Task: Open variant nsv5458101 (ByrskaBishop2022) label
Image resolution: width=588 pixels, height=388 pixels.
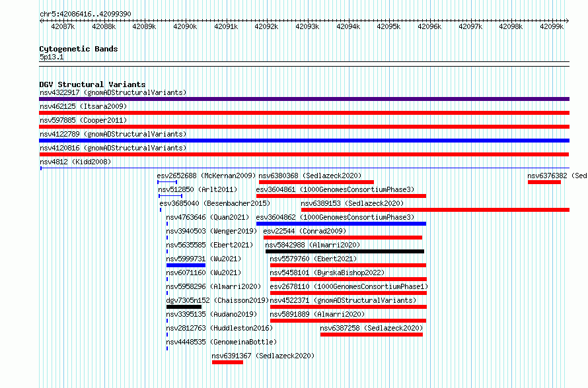Action: click(x=327, y=273)
